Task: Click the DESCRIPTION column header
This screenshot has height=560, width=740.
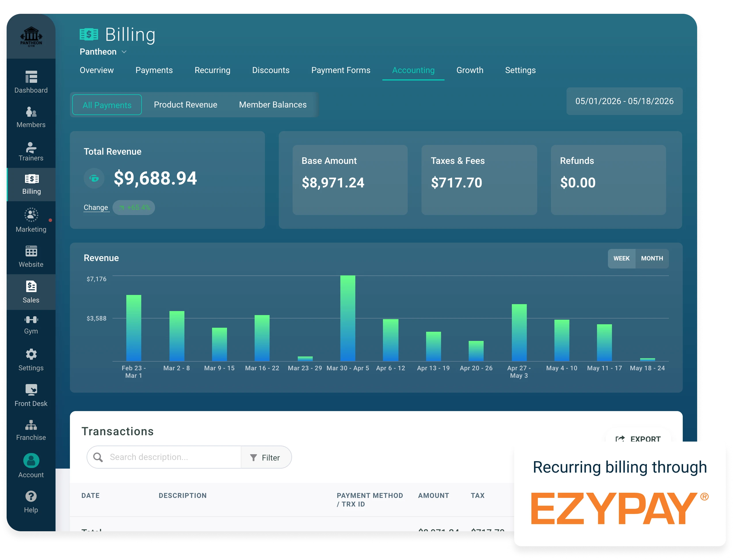Action: (x=183, y=496)
